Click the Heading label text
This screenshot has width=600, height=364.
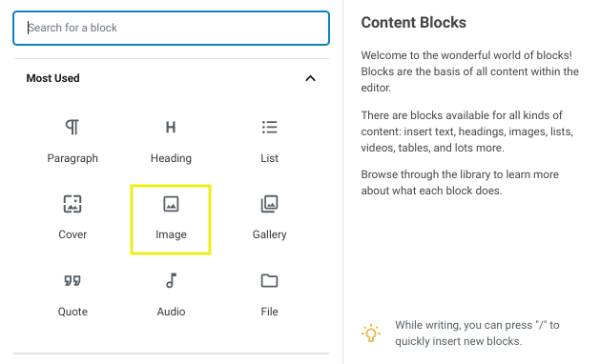click(171, 158)
